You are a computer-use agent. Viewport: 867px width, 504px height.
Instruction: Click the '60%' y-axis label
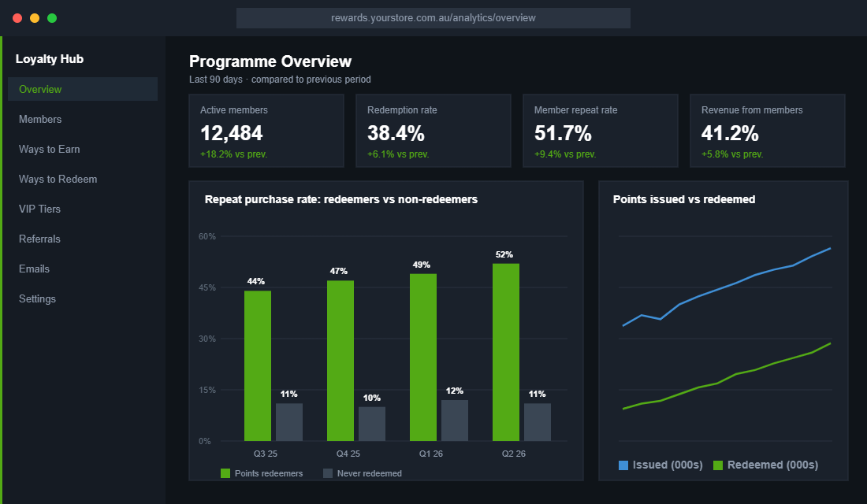207,236
